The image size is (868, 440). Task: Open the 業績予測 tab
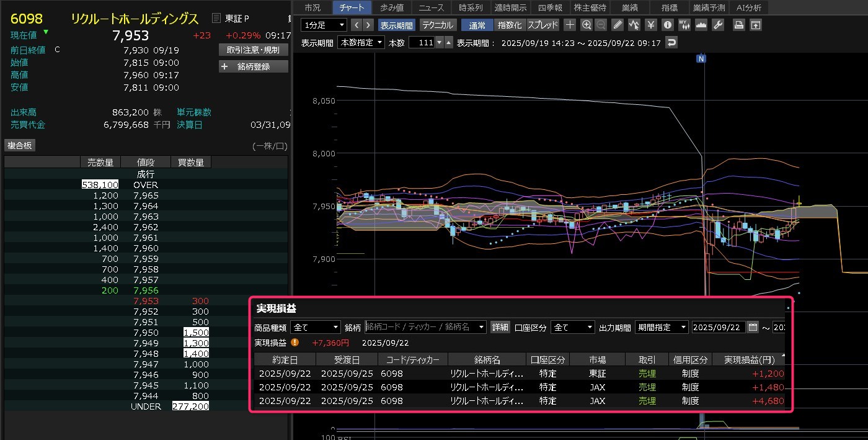pyautogui.click(x=709, y=7)
